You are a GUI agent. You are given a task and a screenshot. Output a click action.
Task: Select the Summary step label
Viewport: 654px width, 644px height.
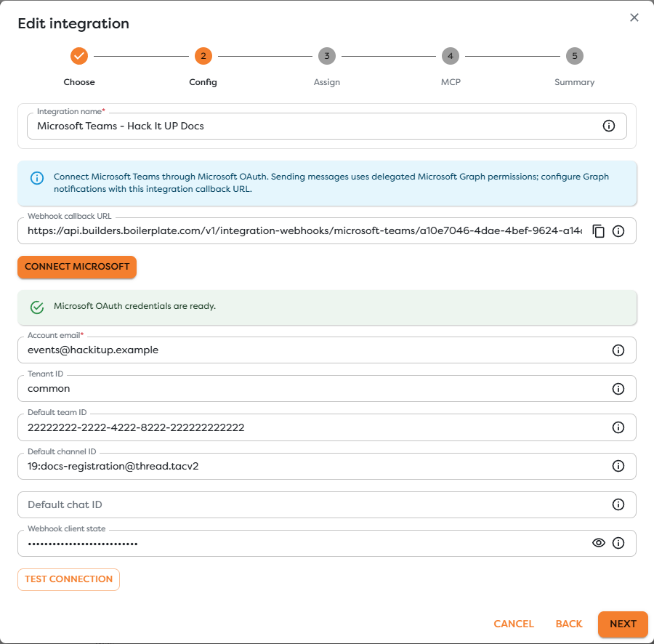[575, 82]
